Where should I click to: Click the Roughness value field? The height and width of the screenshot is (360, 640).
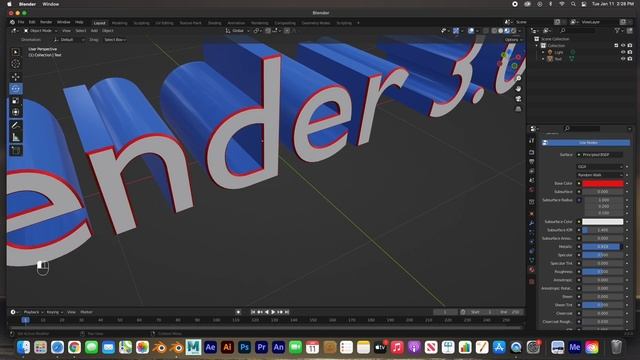(x=602, y=271)
